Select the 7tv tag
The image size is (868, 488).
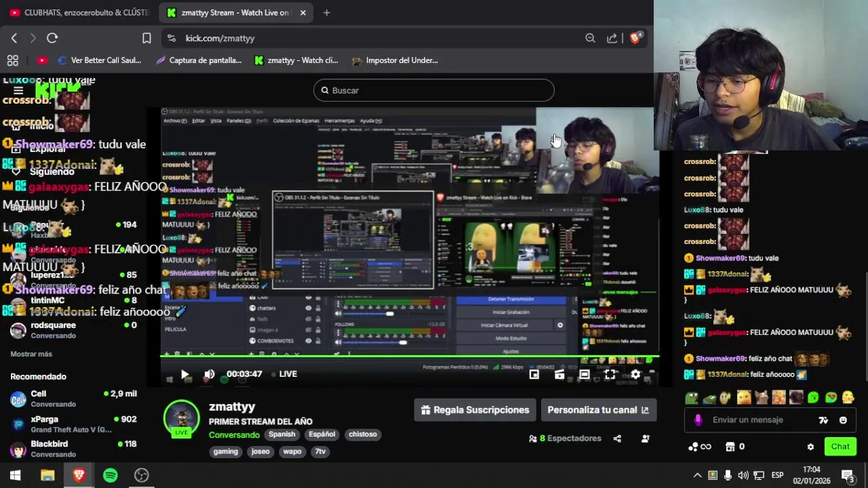point(321,451)
